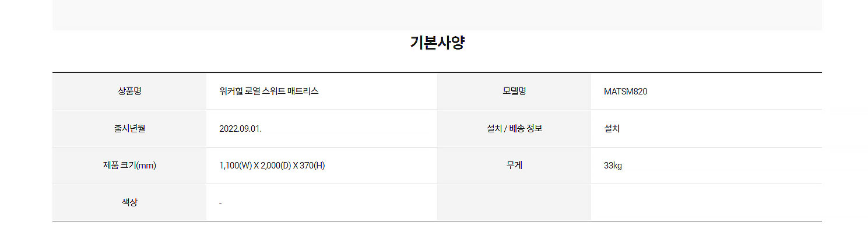Click weight value 33kg
The height and width of the screenshot is (232, 868).
pyautogui.click(x=613, y=166)
